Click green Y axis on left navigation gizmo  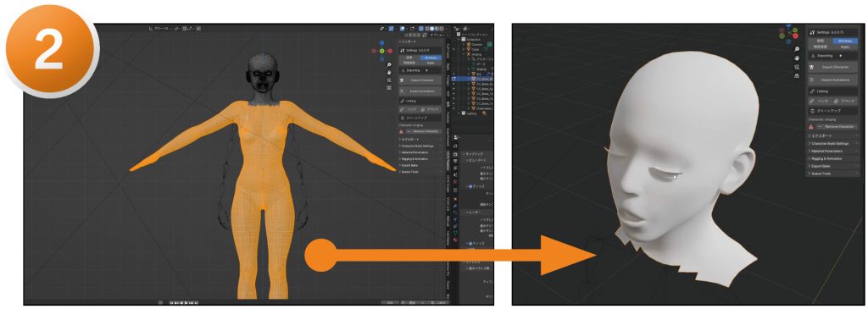(x=382, y=51)
